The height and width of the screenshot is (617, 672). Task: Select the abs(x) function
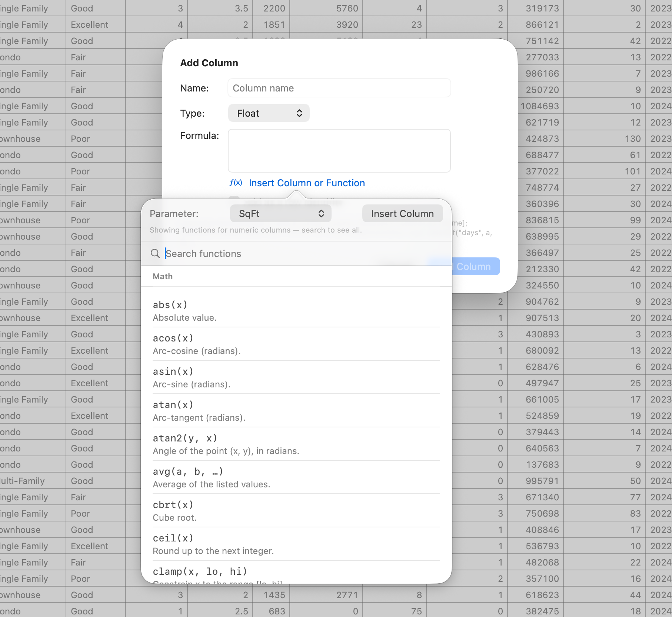pos(296,311)
